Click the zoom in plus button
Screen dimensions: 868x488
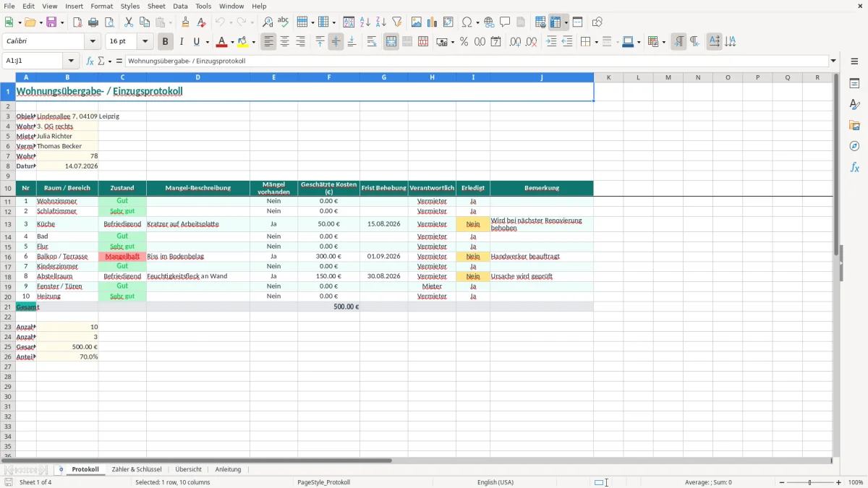click(839, 482)
